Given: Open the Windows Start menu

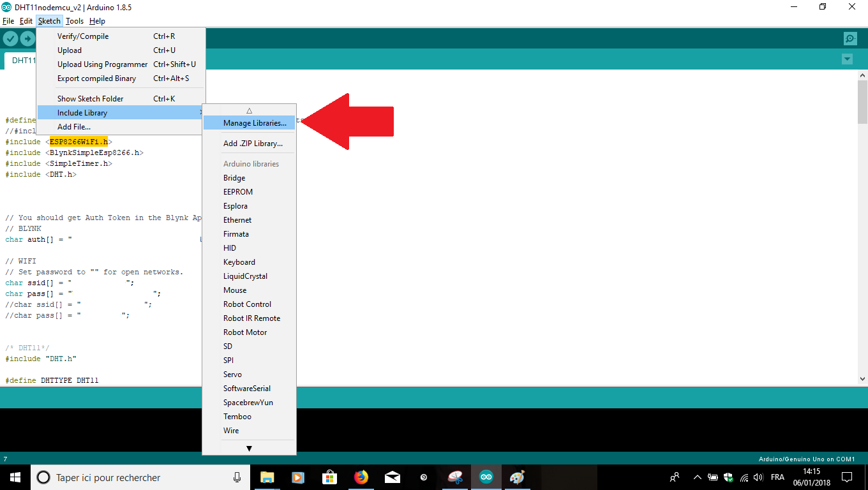Looking at the screenshot, I should click(x=15, y=477).
